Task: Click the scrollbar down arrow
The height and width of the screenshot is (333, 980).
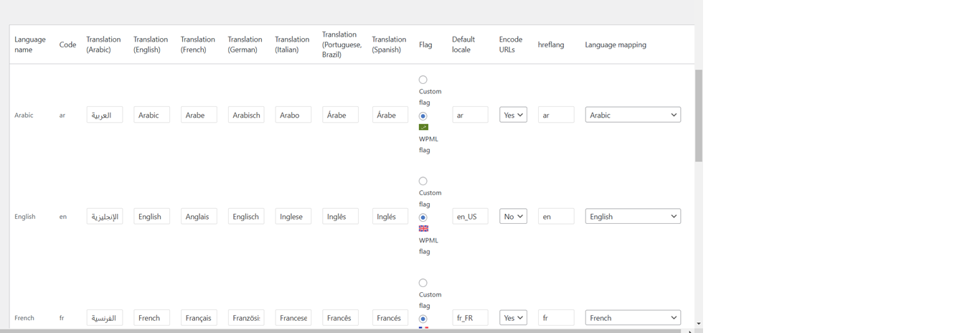Action: click(x=699, y=324)
